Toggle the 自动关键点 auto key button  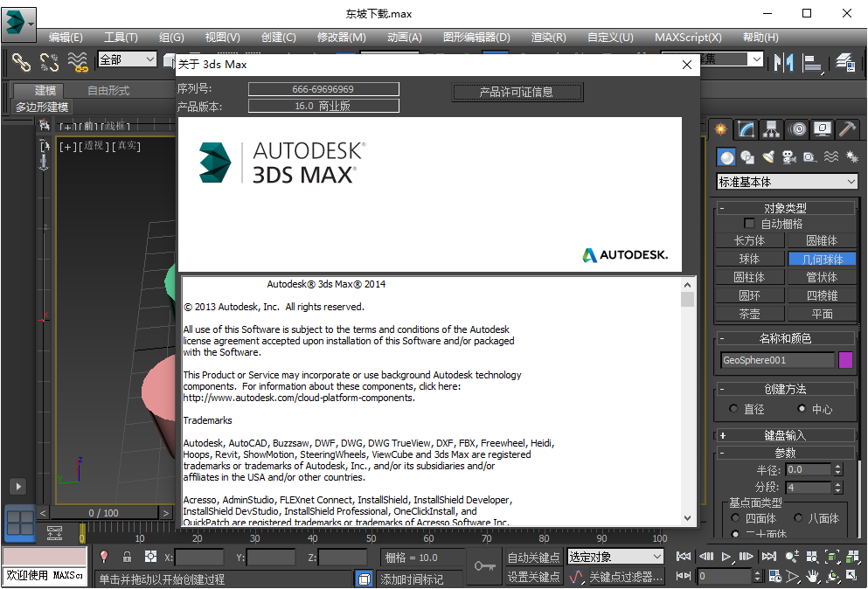[x=533, y=557]
